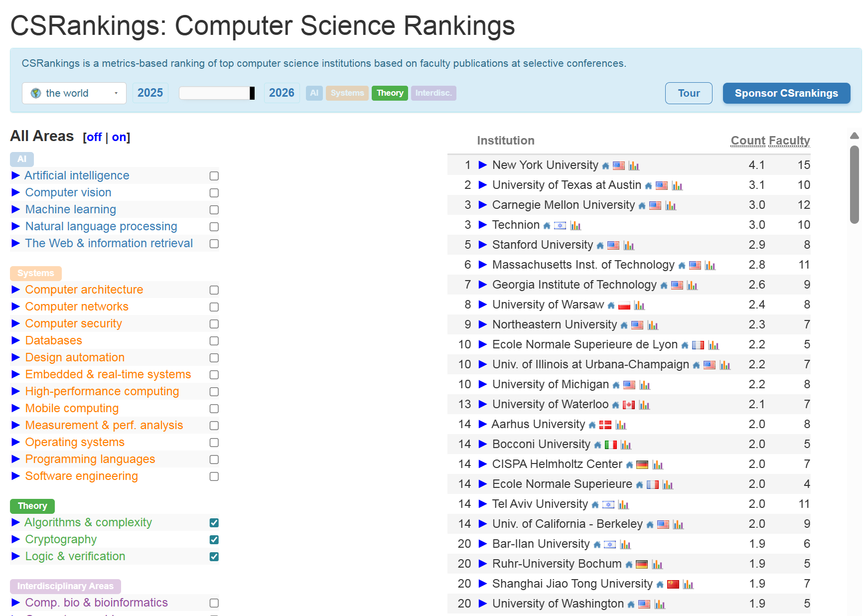This screenshot has height=616, width=863.
Task: Open the chart icon for Tel Aviv University
Action: (x=623, y=505)
